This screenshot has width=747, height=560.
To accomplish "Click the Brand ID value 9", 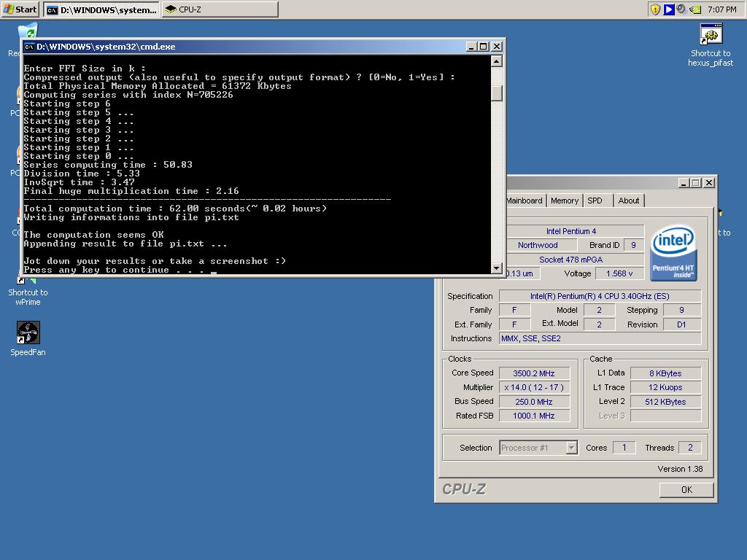I will (x=634, y=245).
